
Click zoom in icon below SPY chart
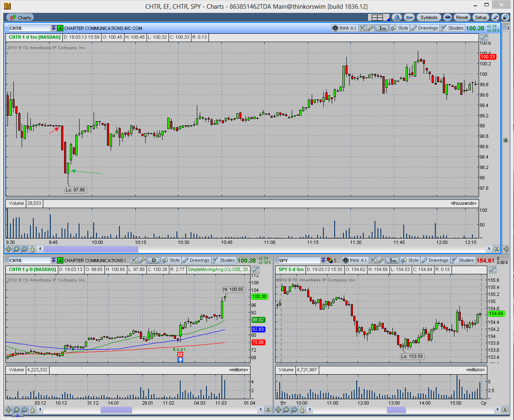coord(286,410)
